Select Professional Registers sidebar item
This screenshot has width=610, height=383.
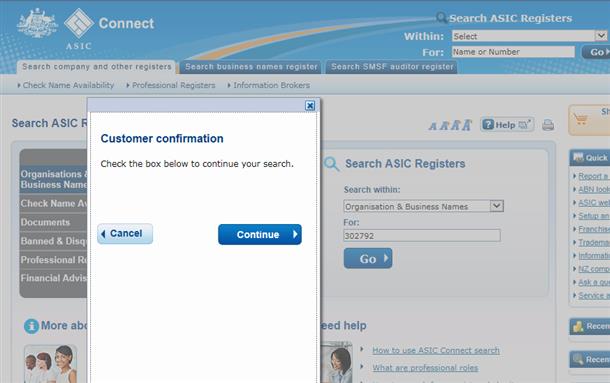click(54, 260)
